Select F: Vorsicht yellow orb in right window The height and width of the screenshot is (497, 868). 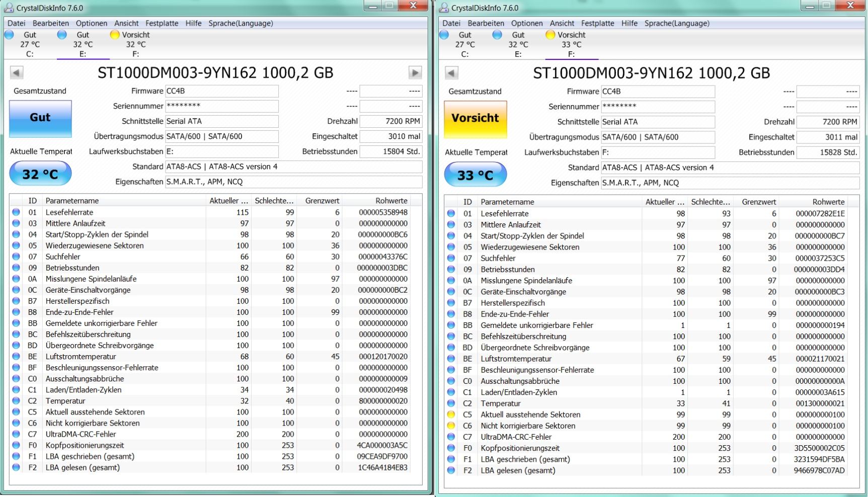tap(550, 35)
